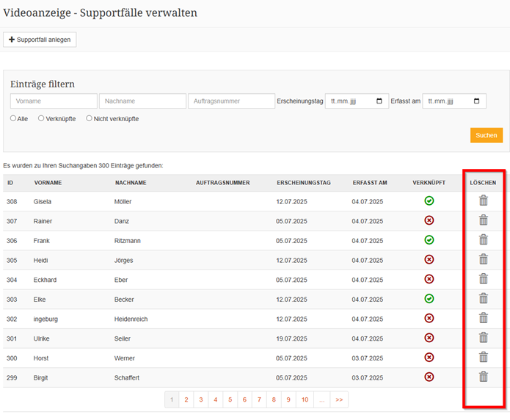Viewport: 510px width, 420px height.
Task: Open the Erscheinungstag calendar picker icon
Action: [x=379, y=101]
